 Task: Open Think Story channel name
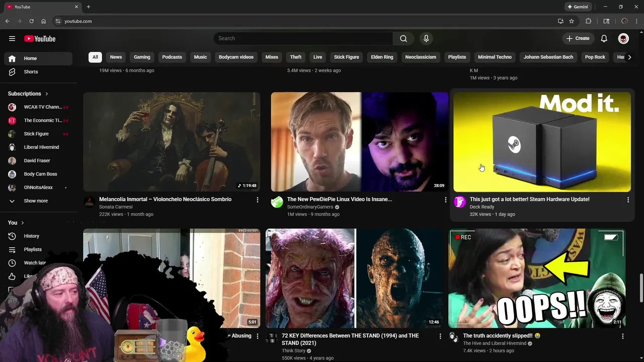coord(293,351)
